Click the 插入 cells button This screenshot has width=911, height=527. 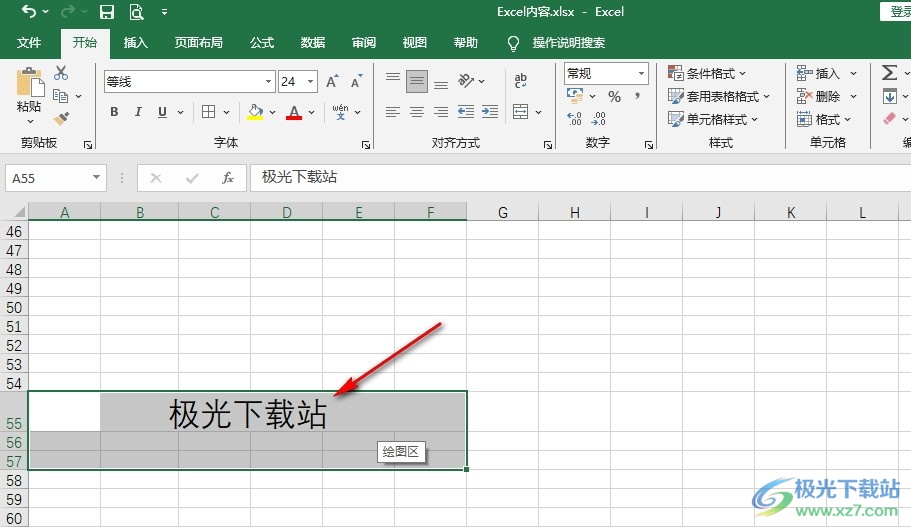point(819,73)
